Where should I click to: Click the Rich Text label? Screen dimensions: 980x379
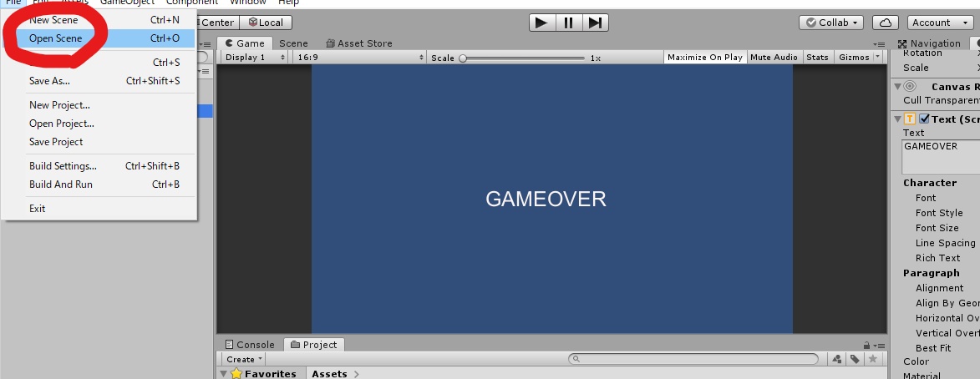click(x=937, y=258)
